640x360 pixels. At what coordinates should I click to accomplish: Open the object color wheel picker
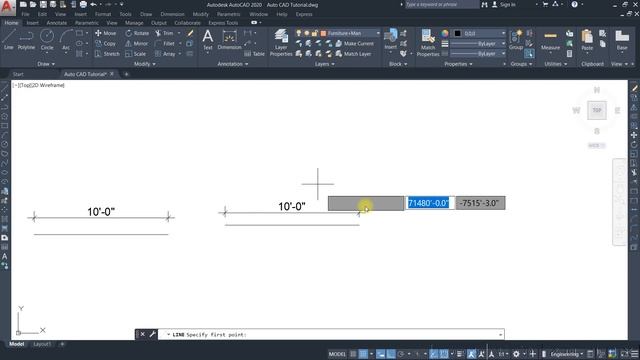(444, 33)
